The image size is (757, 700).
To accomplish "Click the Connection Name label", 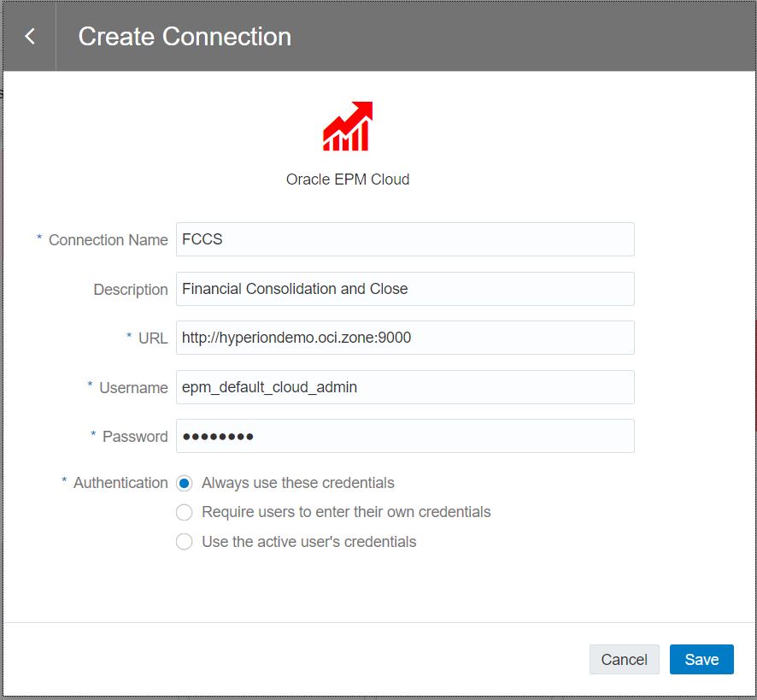I will point(109,240).
